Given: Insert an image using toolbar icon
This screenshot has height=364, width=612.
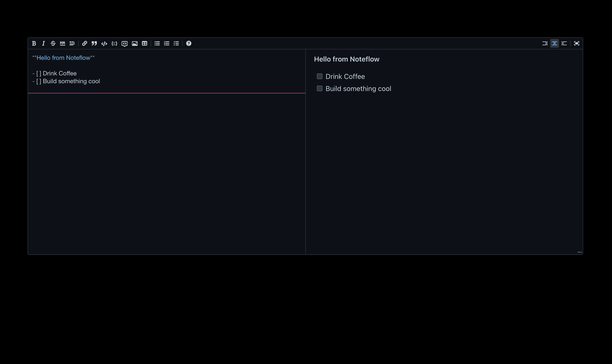Looking at the screenshot, I should coord(135,43).
